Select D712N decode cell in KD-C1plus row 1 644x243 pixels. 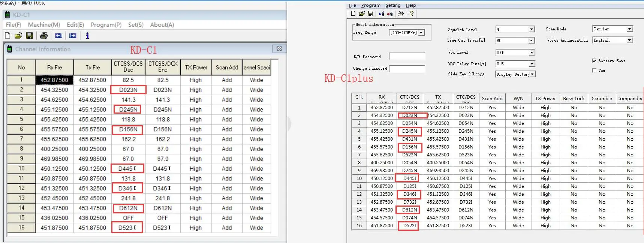(x=409, y=108)
